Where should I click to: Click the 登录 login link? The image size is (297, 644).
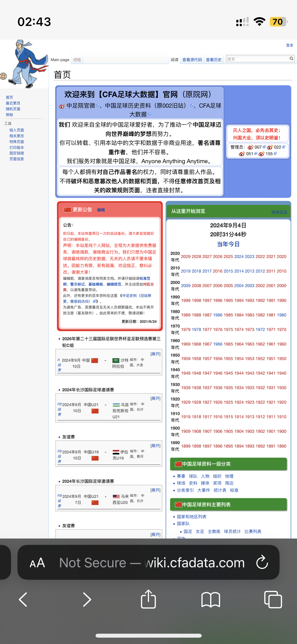[290, 45]
